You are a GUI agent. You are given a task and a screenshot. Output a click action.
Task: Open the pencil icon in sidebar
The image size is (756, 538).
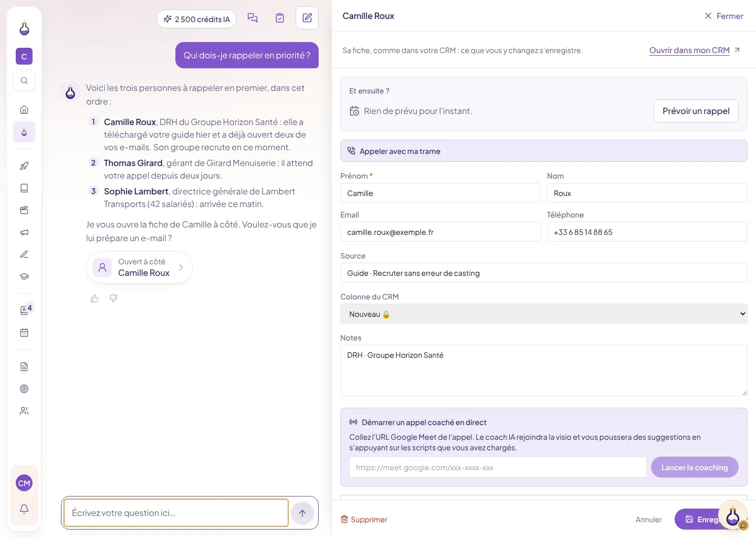[x=24, y=254]
